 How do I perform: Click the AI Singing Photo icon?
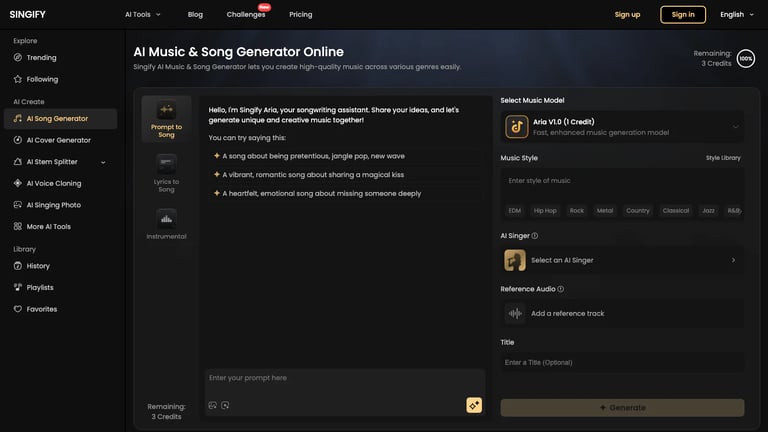pos(18,205)
